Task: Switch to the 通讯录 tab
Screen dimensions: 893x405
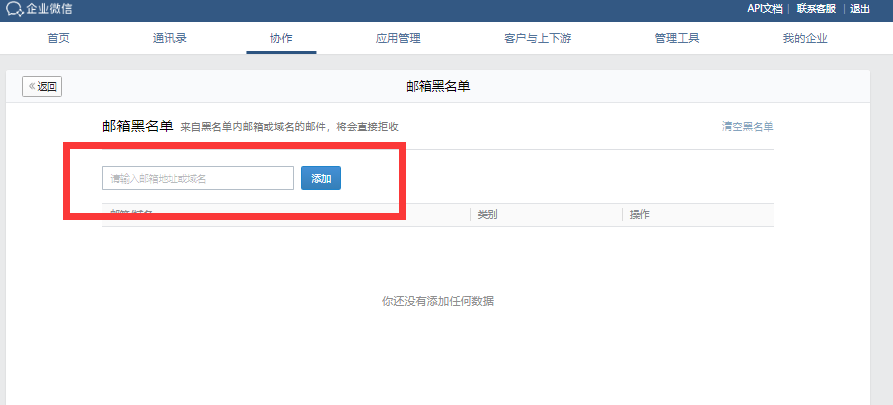Action: [170, 39]
